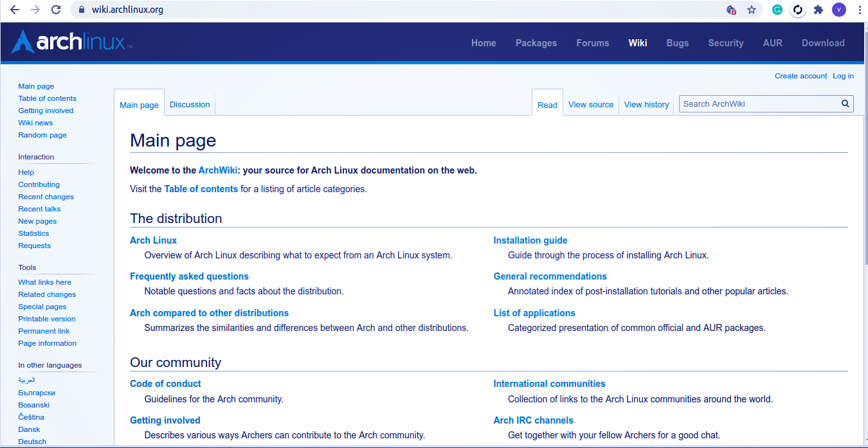Open Wiki news in sidebar
The image size is (868, 448).
point(35,123)
